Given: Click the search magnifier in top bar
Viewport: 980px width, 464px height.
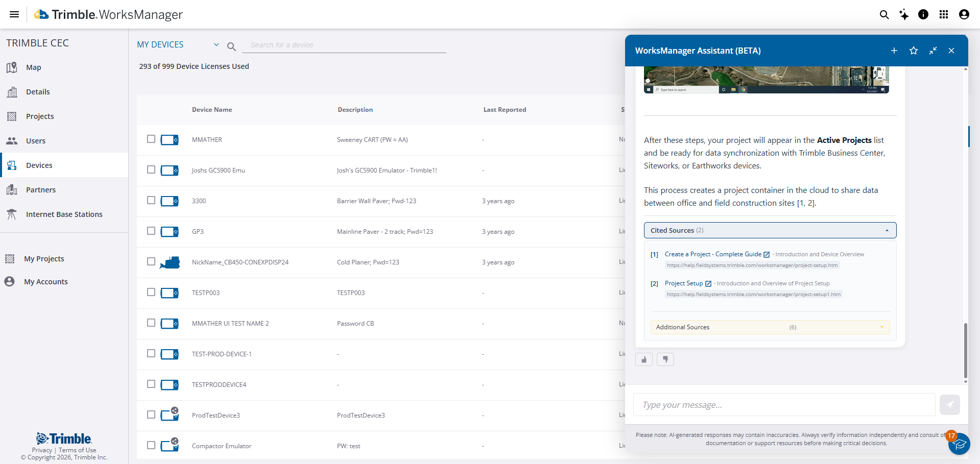Looking at the screenshot, I should click(x=885, y=14).
